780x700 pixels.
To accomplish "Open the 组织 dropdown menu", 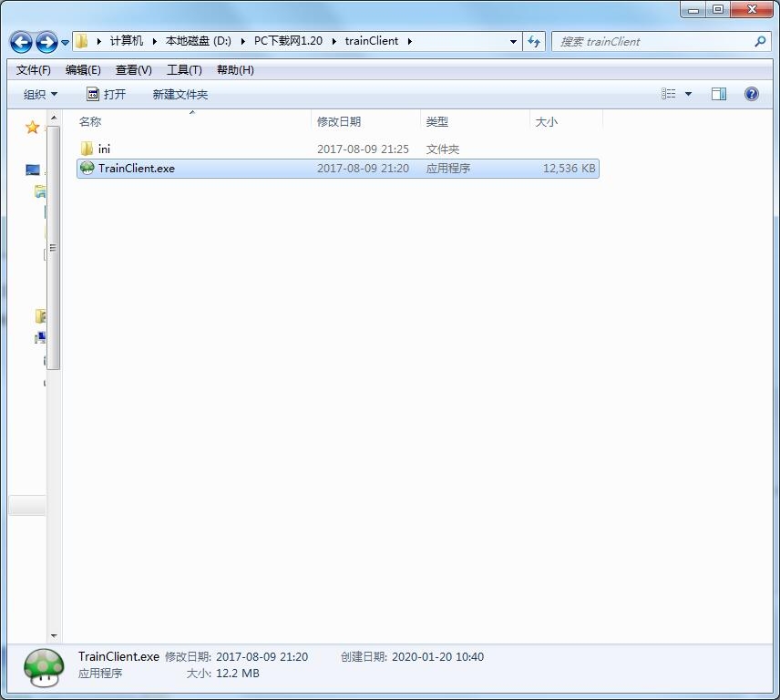I will point(40,94).
